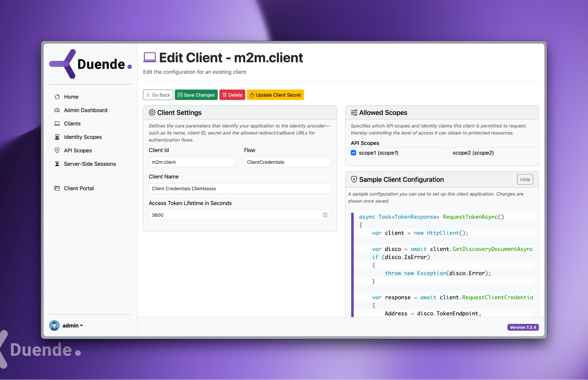Click the laptop icon beside Edit Client title
The height and width of the screenshot is (380, 588).
click(149, 57)
